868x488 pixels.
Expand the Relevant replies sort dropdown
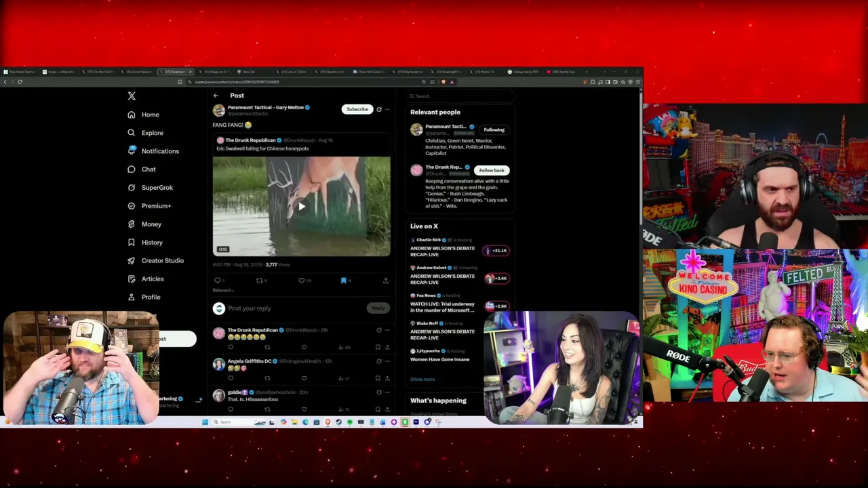click(223, 291)
